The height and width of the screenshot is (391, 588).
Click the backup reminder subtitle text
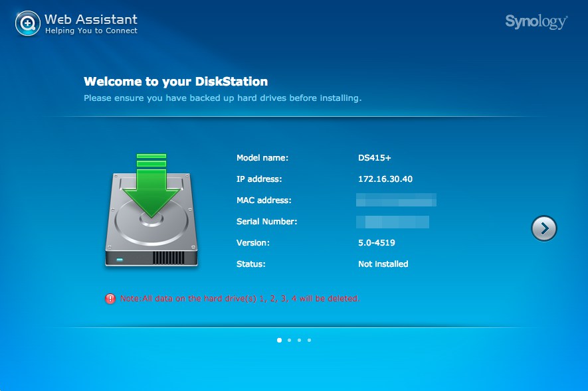(223, 98)
